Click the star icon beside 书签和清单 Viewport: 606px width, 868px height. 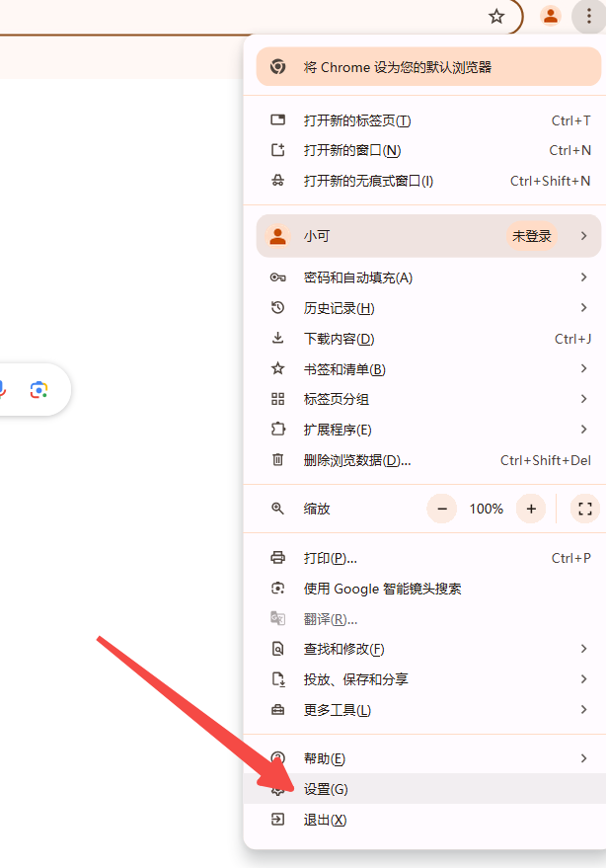click(277, 368)
